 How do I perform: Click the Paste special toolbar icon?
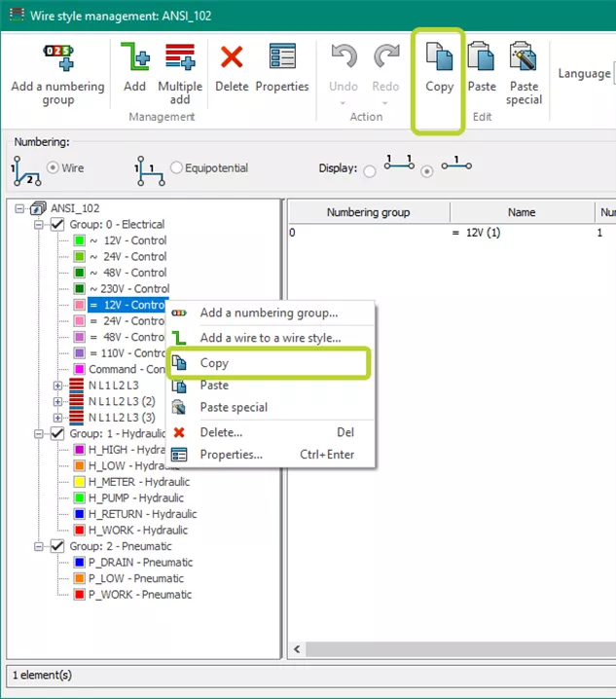coord(524,58)
